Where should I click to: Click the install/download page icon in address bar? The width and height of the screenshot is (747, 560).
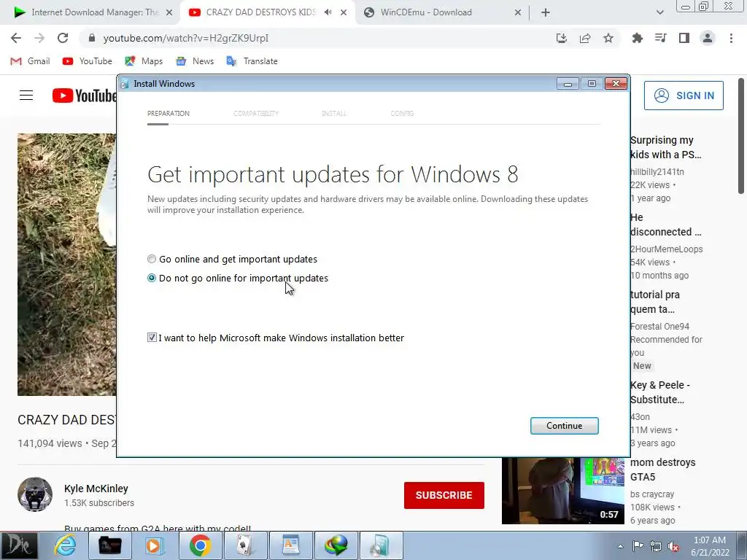(562, 38)
